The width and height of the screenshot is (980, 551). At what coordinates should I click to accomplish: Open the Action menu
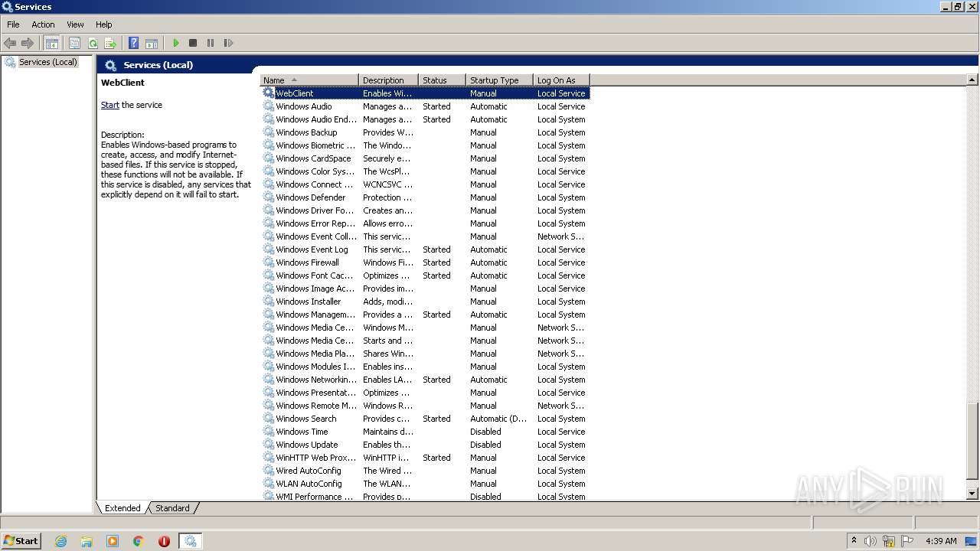[43, 24]
